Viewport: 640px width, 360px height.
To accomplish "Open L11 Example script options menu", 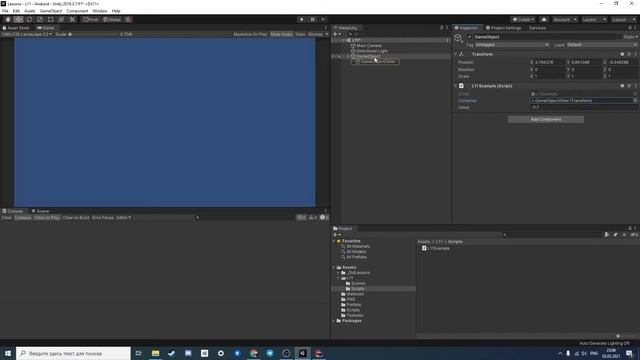I will 635,86.
